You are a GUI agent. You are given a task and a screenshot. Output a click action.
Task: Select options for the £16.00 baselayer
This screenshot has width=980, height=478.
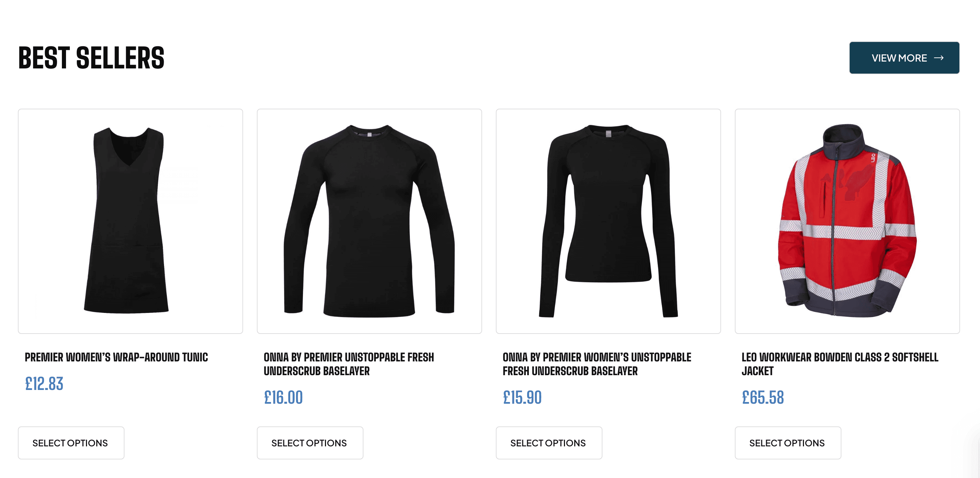click(310, 443)
